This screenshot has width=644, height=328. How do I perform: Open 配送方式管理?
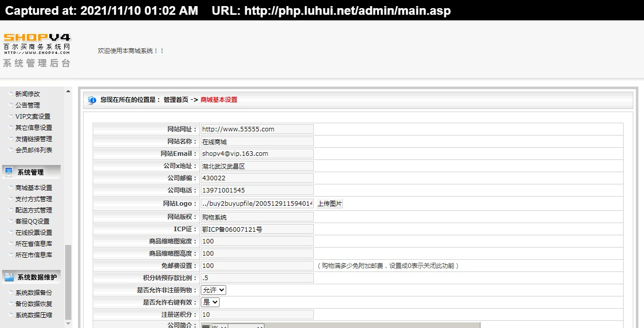(x=34, y=210)
